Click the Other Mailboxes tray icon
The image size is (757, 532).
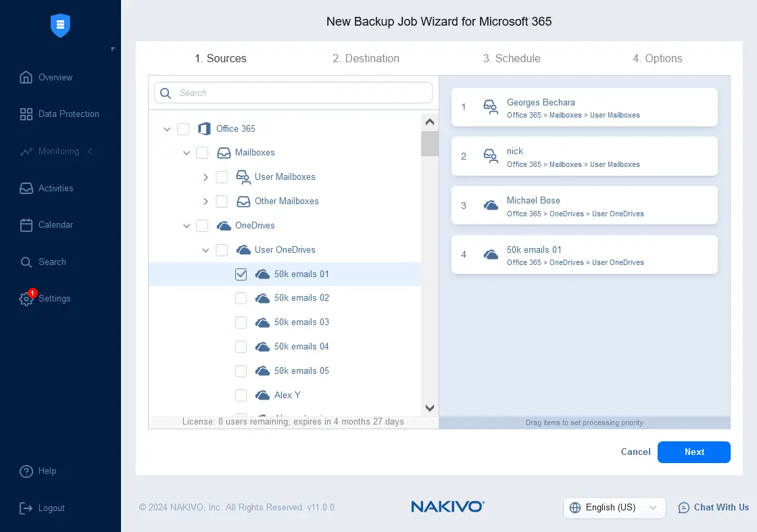[x=243, y=201]
